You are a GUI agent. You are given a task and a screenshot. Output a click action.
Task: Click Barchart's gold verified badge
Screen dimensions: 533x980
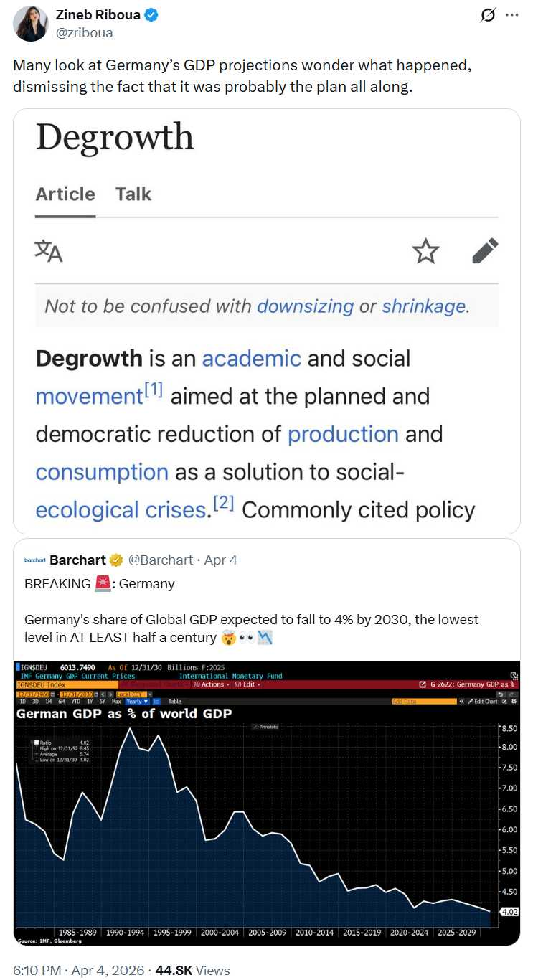pyautogui.click(x=116, y=560)
